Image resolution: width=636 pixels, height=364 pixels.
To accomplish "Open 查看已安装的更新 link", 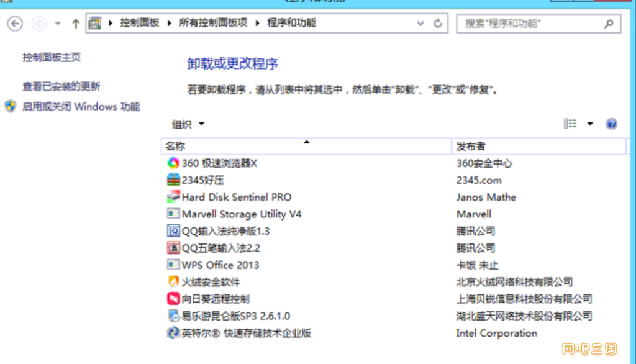I will (61, 86).
